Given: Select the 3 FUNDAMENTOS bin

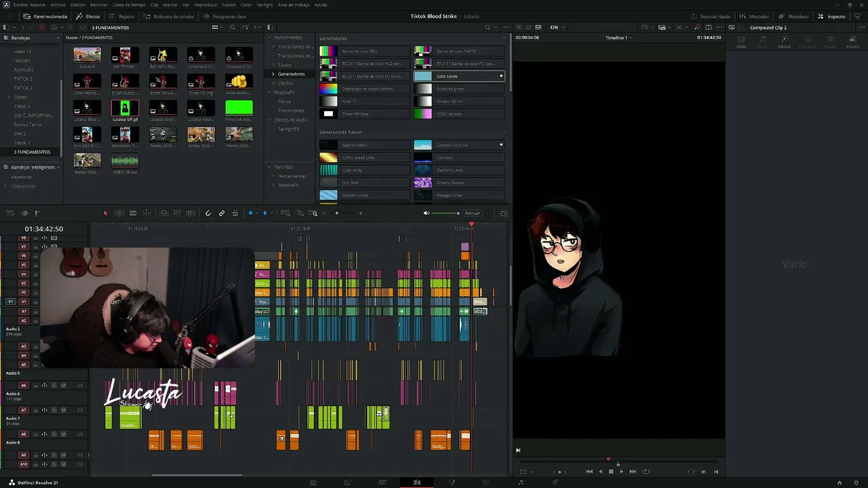Looking at the screenshot, I should (x=32, y=152).
